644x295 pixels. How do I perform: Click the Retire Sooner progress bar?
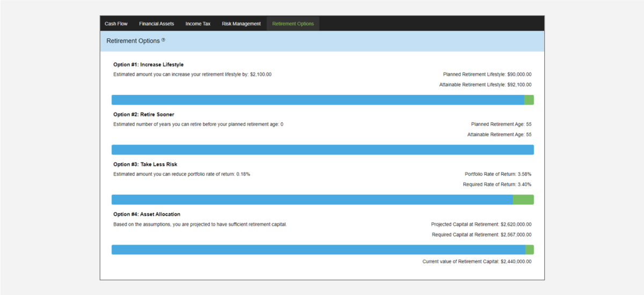pyautogui.click(x=323, y=150)
